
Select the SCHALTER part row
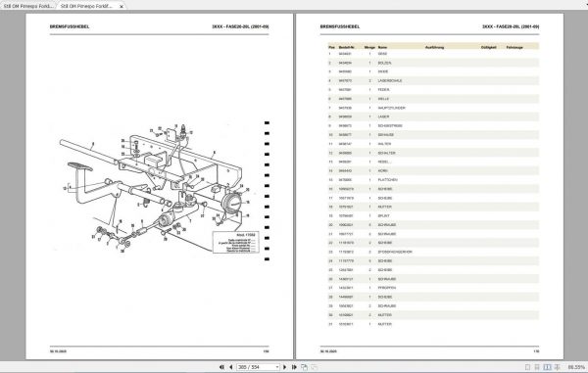tap(433, 153)
